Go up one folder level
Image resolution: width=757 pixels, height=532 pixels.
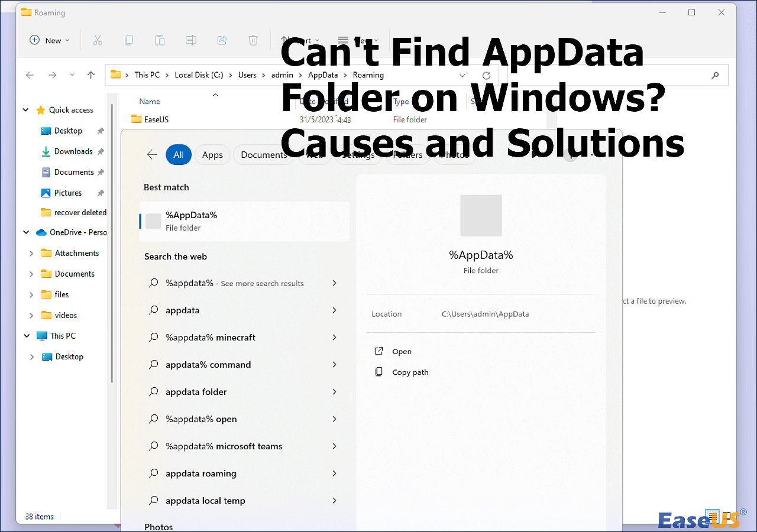[x=90, y=75]
